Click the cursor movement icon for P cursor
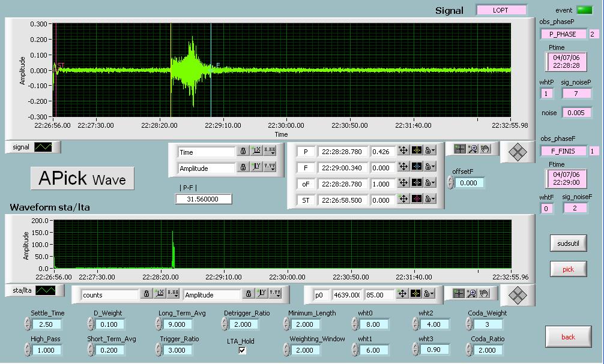The height and width of the screenshot is (364, 604). tap(403, 151)
